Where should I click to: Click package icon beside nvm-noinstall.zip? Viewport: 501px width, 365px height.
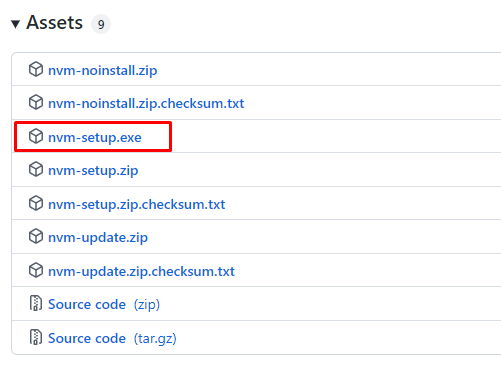(x=36, y=69)
